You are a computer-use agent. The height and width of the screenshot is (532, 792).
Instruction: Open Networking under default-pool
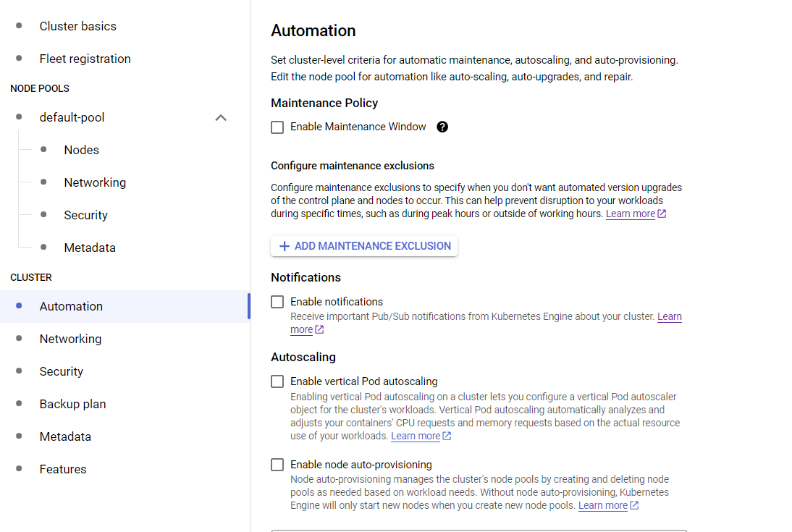pyautogui.click(x=95, y=182)
